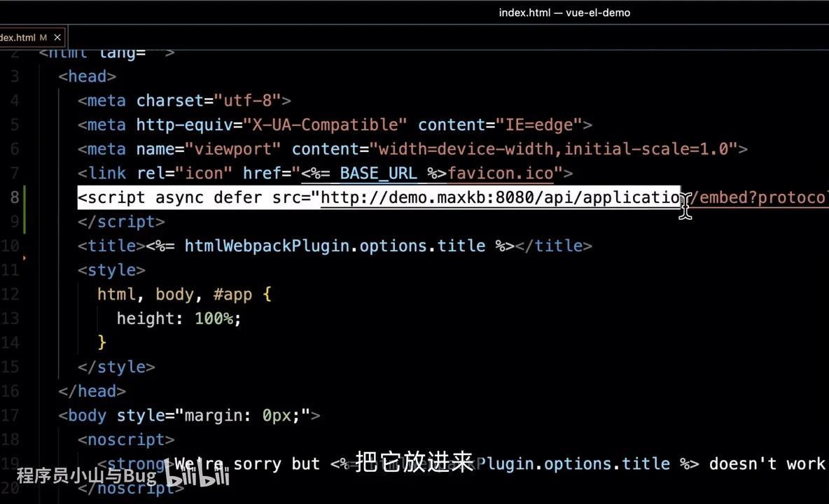Close the index.html editor tab

[x=57, y=38]
